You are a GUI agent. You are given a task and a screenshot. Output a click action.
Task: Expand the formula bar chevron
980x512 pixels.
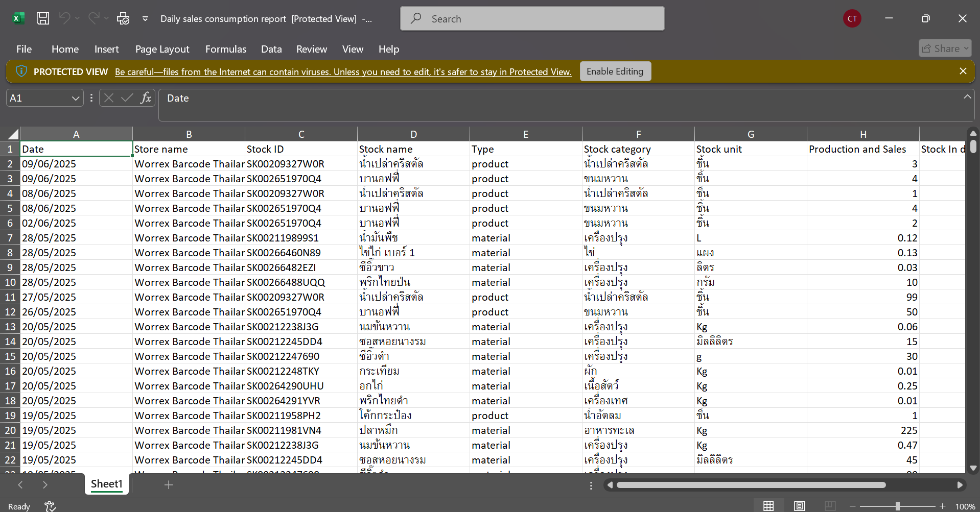coord(967,96)
